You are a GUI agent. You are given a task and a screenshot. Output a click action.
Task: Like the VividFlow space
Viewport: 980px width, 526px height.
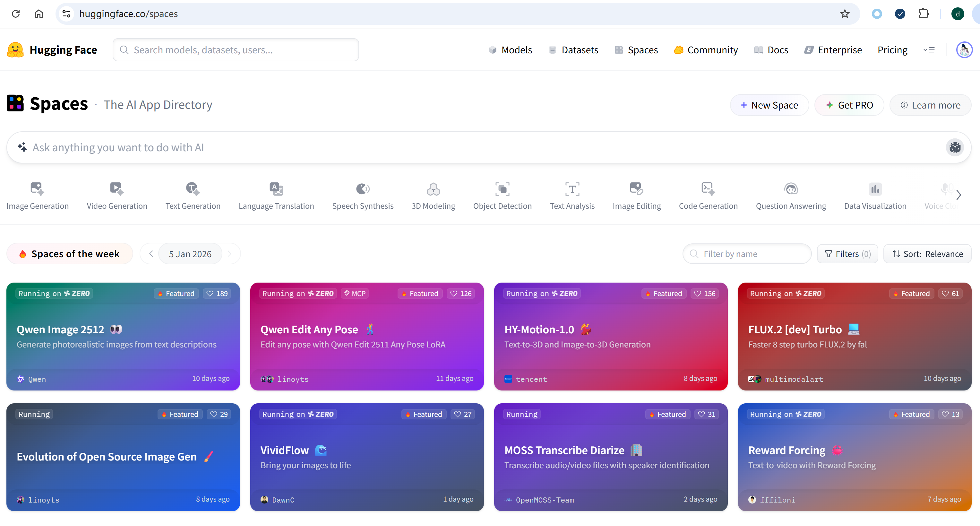coord(463,414)
